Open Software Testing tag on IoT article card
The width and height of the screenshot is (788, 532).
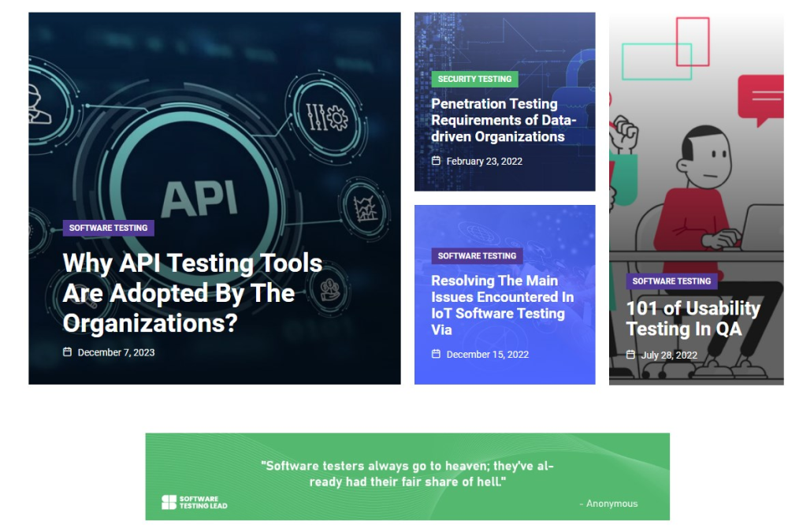click(x=477, y=255)
